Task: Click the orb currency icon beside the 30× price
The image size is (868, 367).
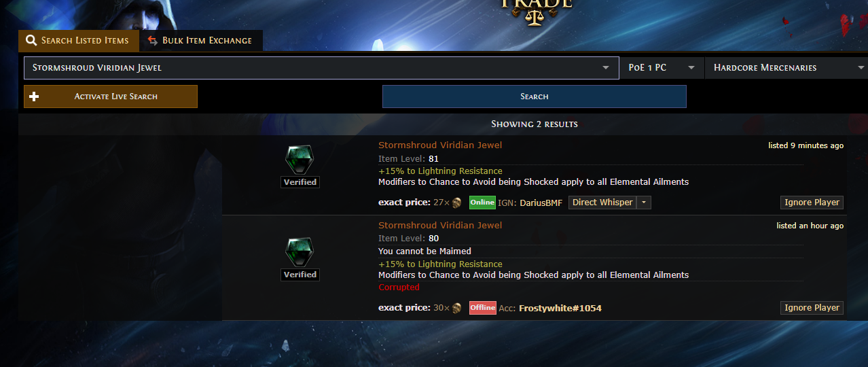Action: pyautogui.click(x=456, y=308)
